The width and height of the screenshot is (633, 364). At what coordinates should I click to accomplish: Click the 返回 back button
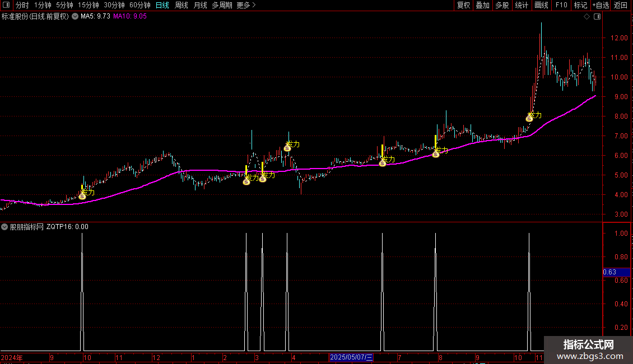tap(621, 5)
